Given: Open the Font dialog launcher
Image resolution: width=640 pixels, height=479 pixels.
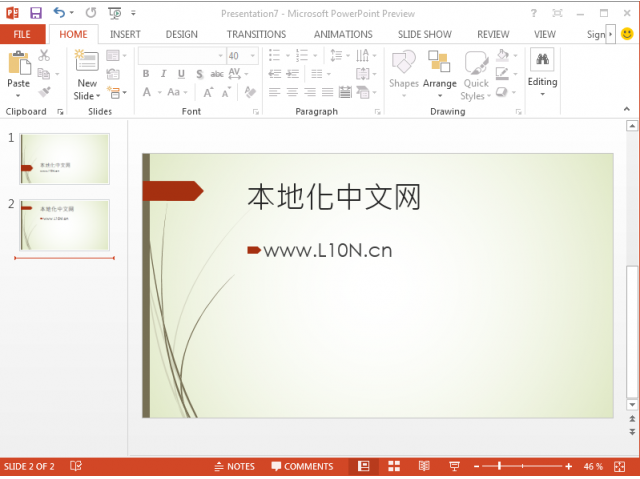Looking at the screenshot, I should pyautogui.click(x=256, y=112).
